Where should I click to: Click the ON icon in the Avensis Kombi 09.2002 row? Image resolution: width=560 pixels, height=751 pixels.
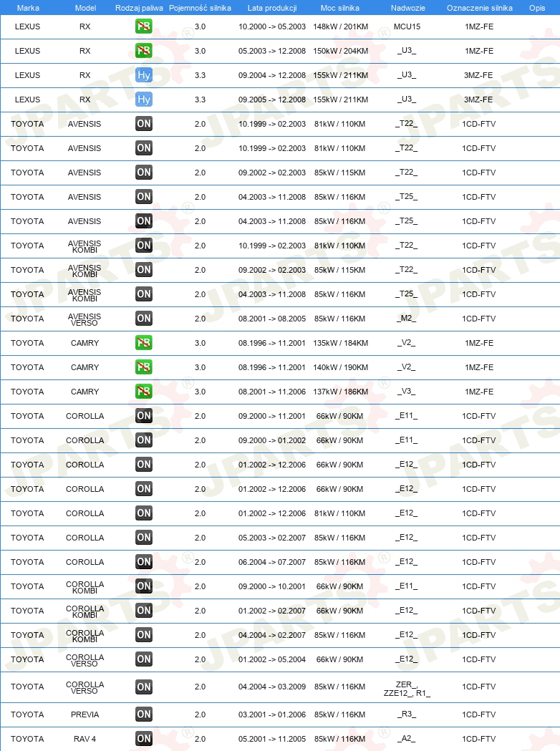144,270
